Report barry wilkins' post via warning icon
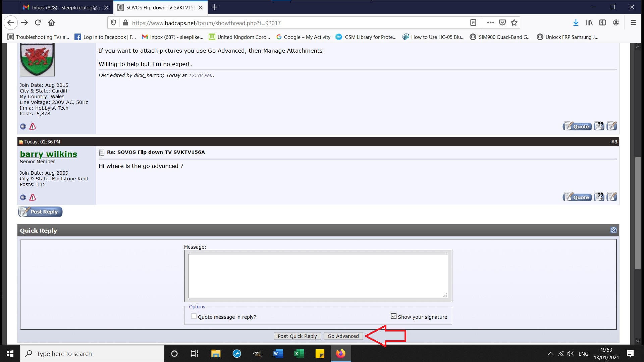Image resolution: width=644 pixels, height=362 pixels. pyautogui.click(x=33, y=197)
